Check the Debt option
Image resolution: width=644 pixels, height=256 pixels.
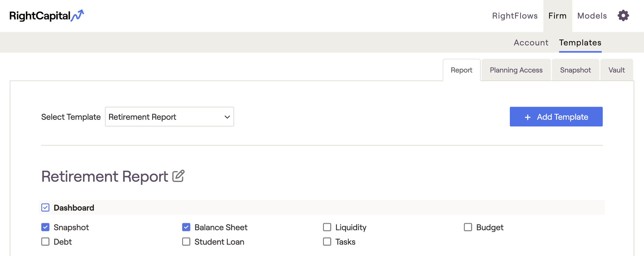point(45,242)
